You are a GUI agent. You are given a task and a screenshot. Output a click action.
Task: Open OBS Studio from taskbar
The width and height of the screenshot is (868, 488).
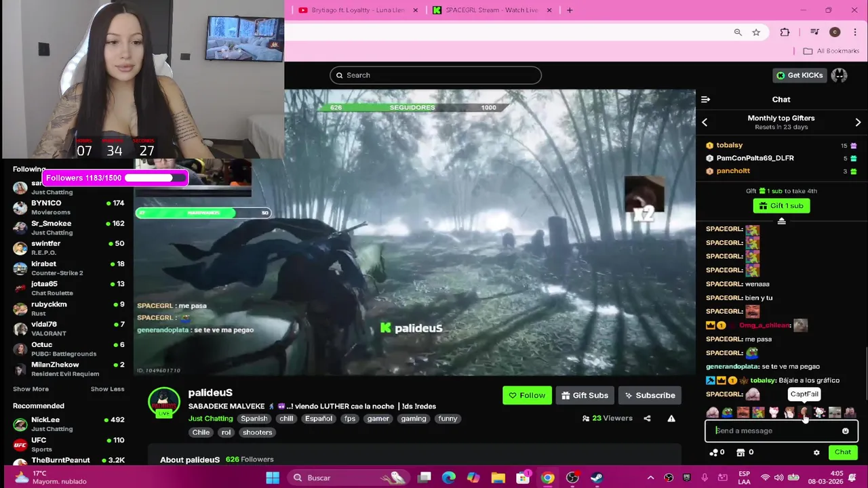572,478
